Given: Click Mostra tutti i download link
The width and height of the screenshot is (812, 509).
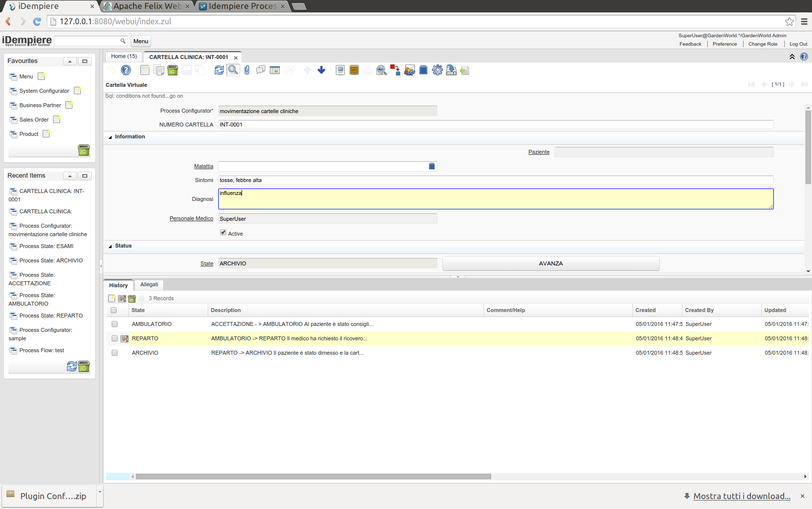Looking at the screenshot, I should (x=742, y=496).
